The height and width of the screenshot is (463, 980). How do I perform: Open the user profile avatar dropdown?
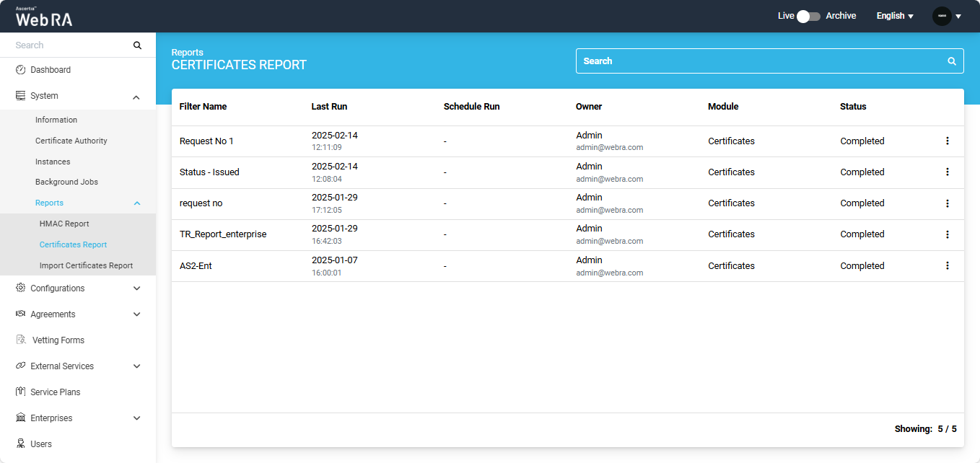pos(947,16)
